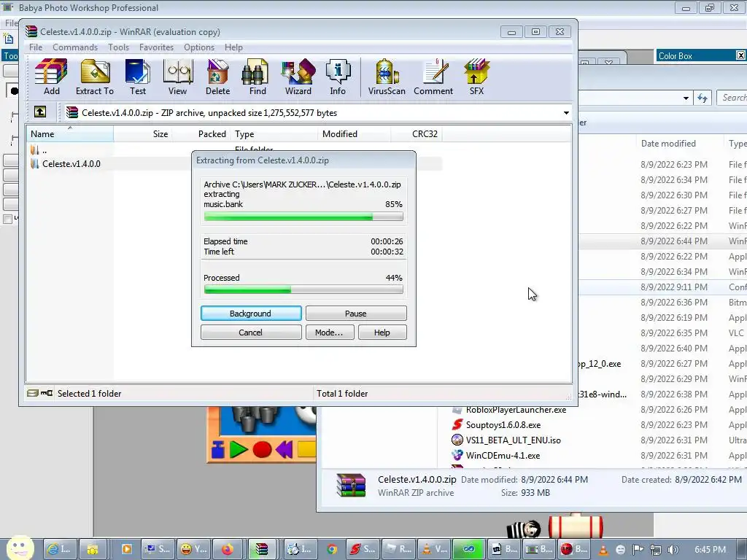Expand the WinRAR address bar dropdown

[566, 113]
